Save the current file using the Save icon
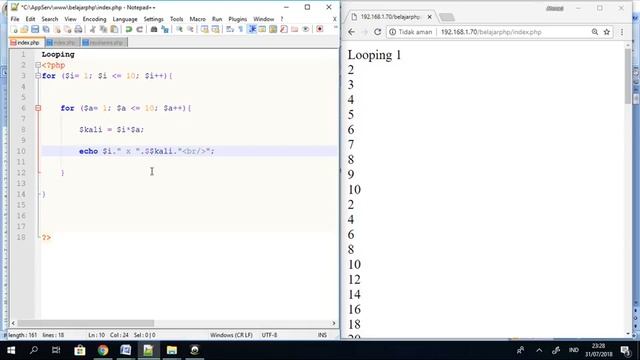The image size is (640, 360). (35, 29)
